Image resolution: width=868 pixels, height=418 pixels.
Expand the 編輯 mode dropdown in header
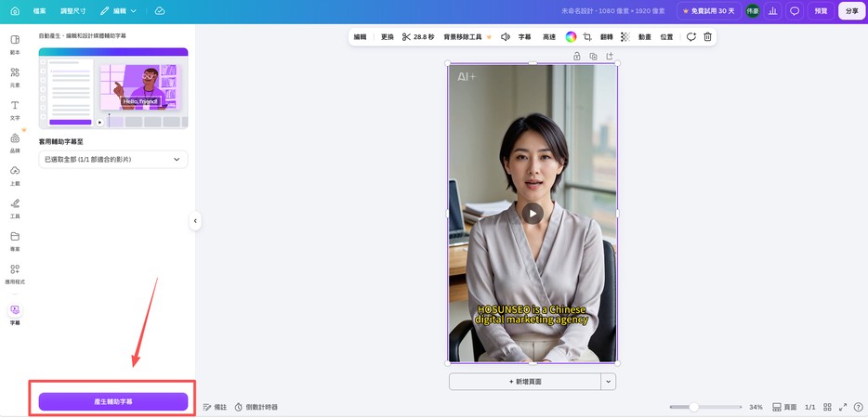118,11
